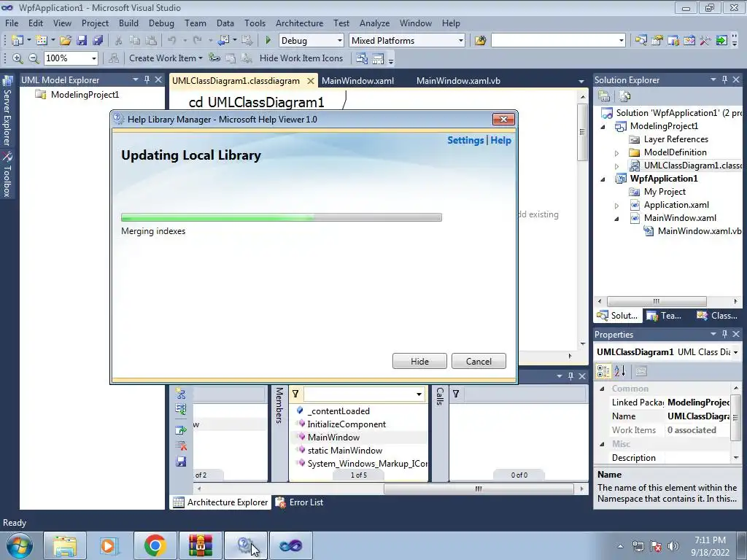Screen dimensions: 747x560
Task: Open Properties Window toolbar icon
Action: [x=657, y=41]
